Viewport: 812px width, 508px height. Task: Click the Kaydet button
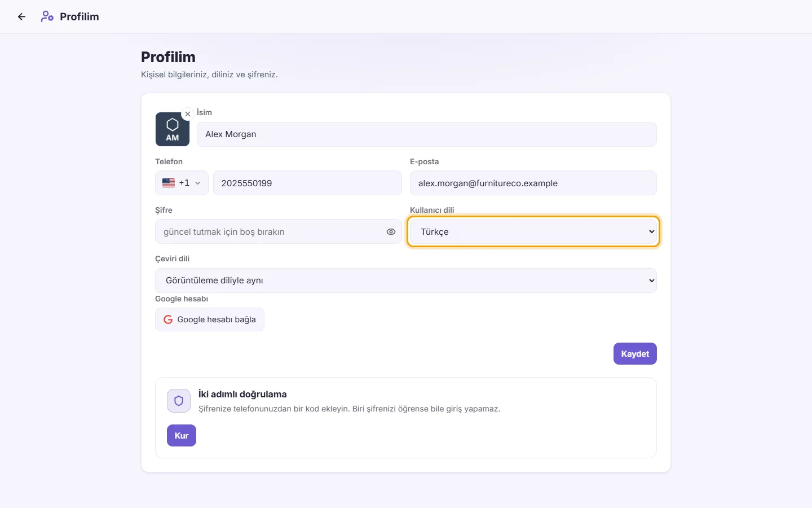click(x=635, y=354)
